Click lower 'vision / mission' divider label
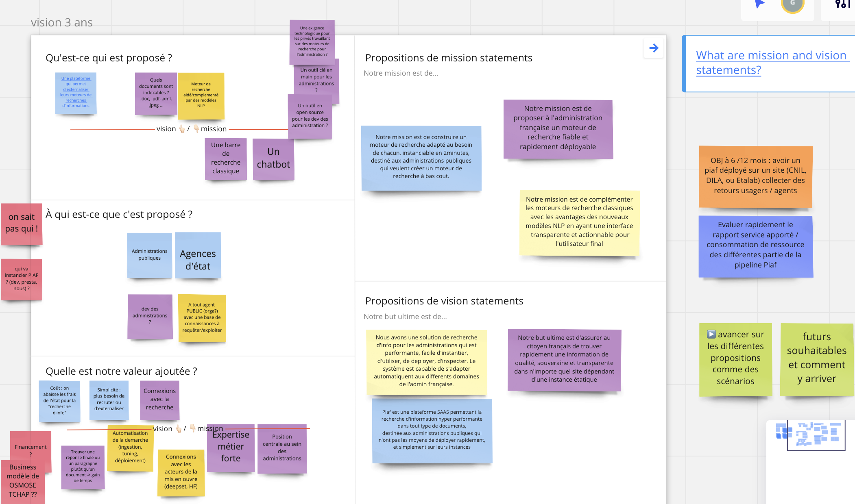Screen dimensions: 855x504 (x=188, y=429)
